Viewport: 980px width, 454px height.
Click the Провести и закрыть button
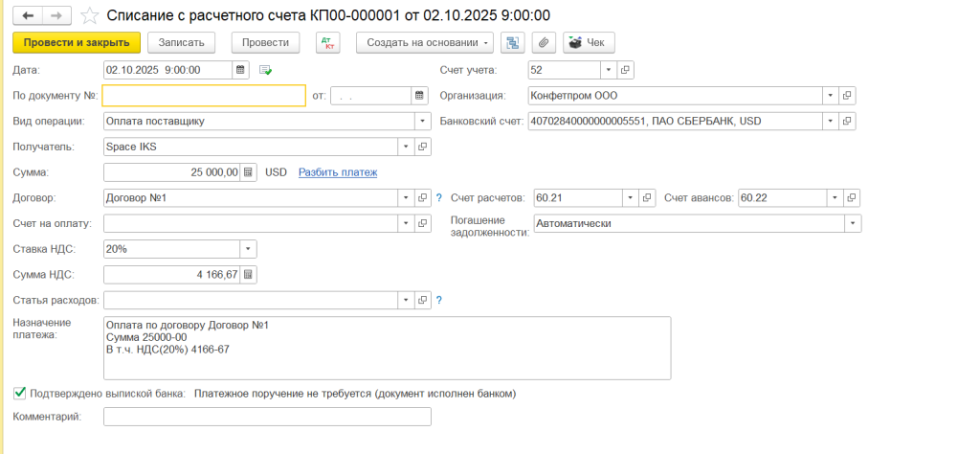coord(77,43)
